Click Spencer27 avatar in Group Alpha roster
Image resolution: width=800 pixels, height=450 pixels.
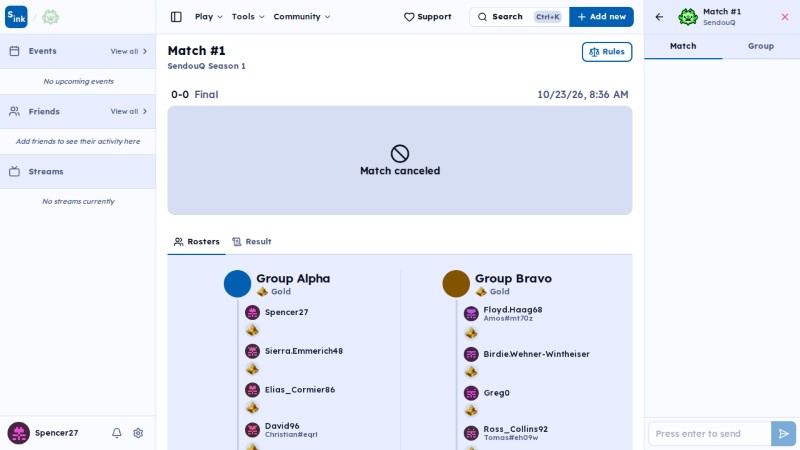tap(253, 312)
